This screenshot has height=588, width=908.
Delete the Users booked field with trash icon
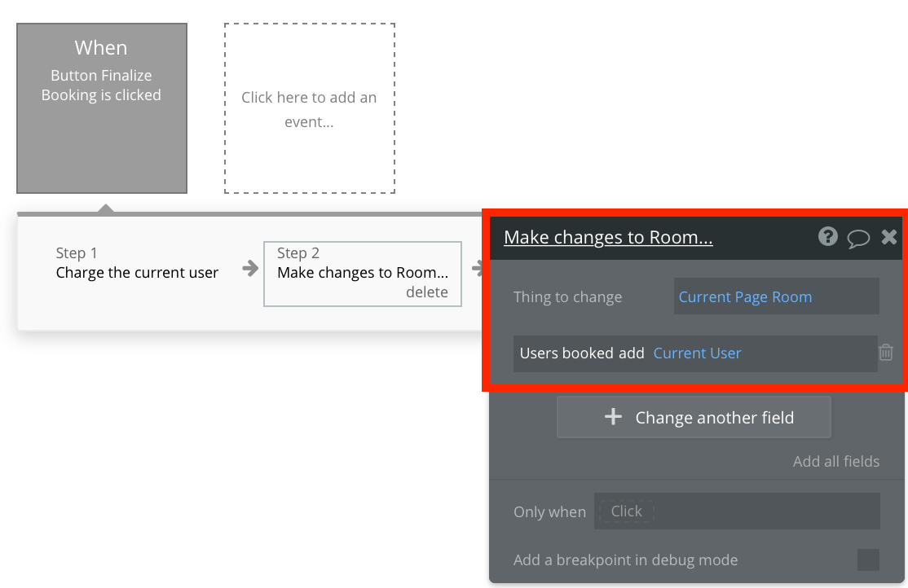point(886,353)
